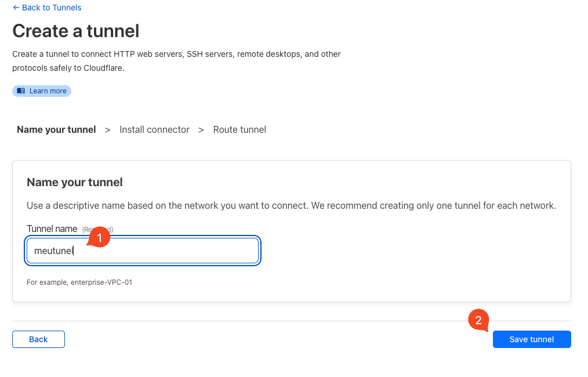588x377 pixels.
Task: Click the intro paragraph about connecting HTTP web servers
Action: coord(176,61)
